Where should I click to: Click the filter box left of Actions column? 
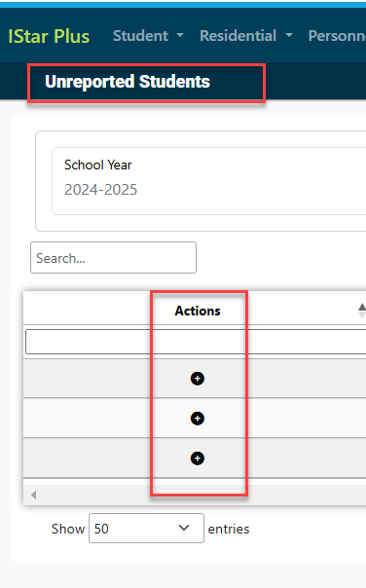(88, 342)
